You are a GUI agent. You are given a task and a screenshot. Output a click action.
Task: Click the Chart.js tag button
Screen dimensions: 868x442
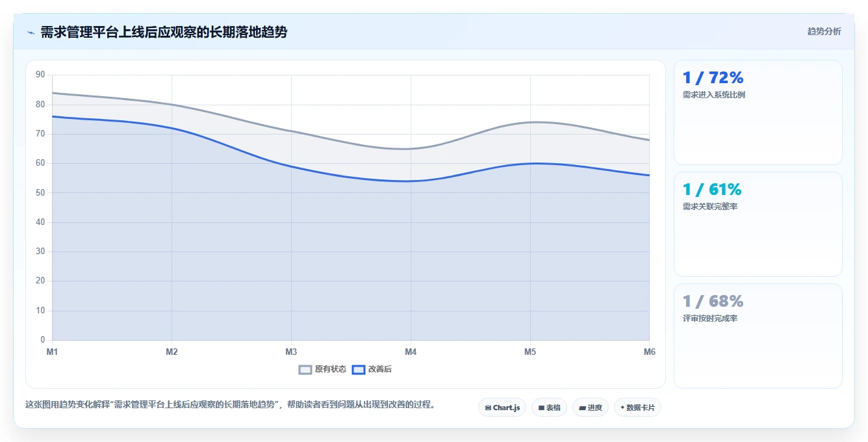(x=502, y=408)
